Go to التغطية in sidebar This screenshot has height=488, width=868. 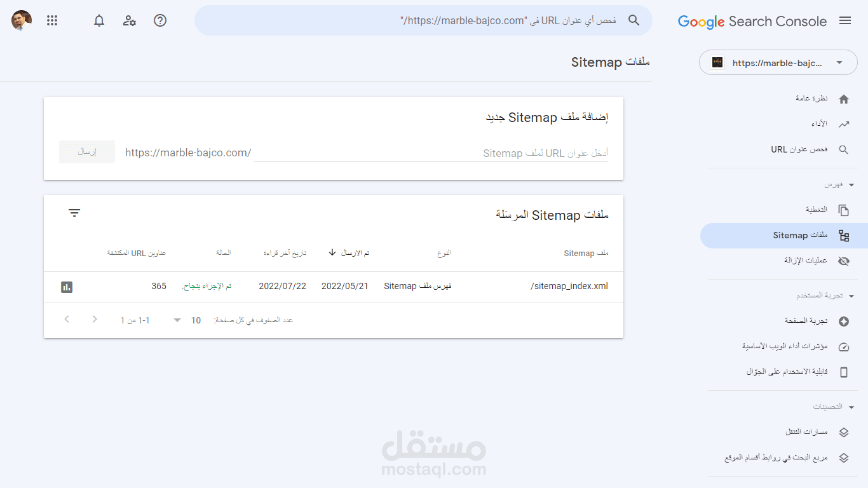(x=817, y=210)
